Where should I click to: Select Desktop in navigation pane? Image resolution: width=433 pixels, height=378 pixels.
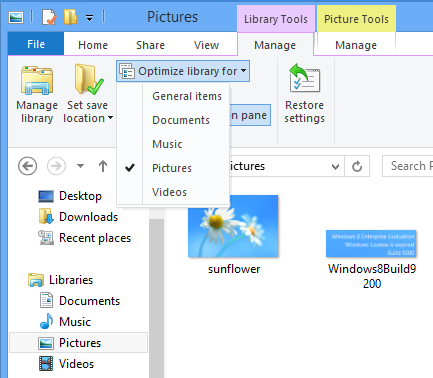tap(70, 196)
